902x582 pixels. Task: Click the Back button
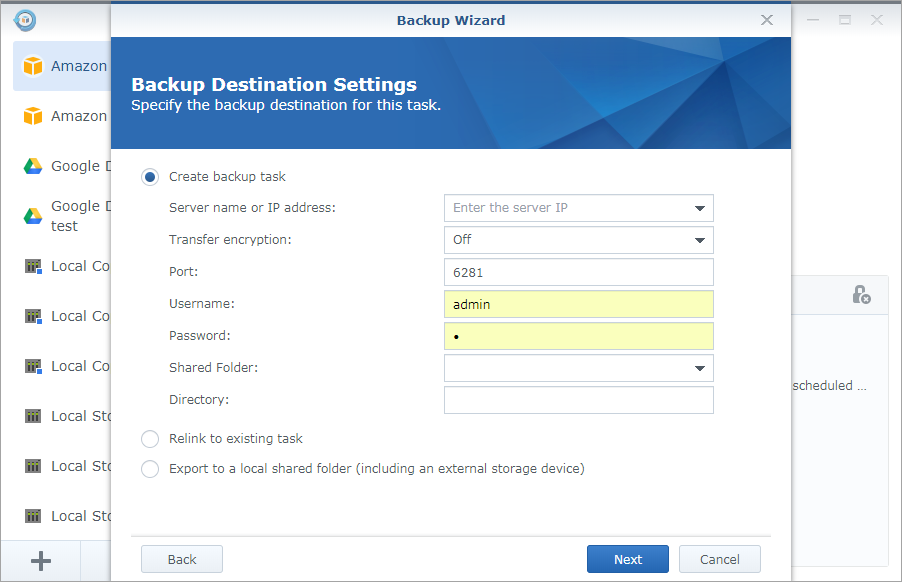tap(181, 559)
